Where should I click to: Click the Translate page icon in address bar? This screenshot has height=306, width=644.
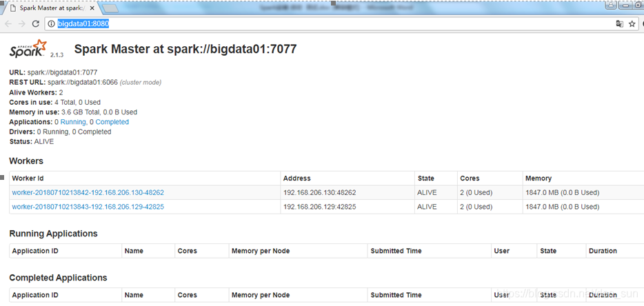pyautogui.click(x=620, y=24)
